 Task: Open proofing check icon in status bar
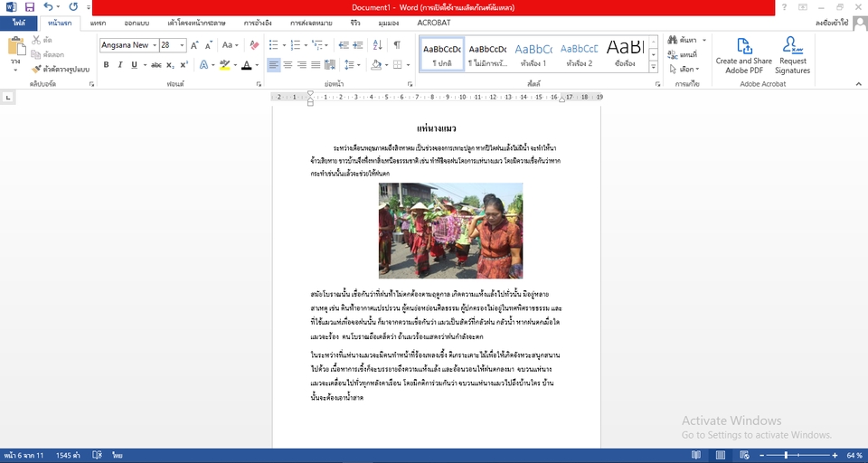pos(97,455)
